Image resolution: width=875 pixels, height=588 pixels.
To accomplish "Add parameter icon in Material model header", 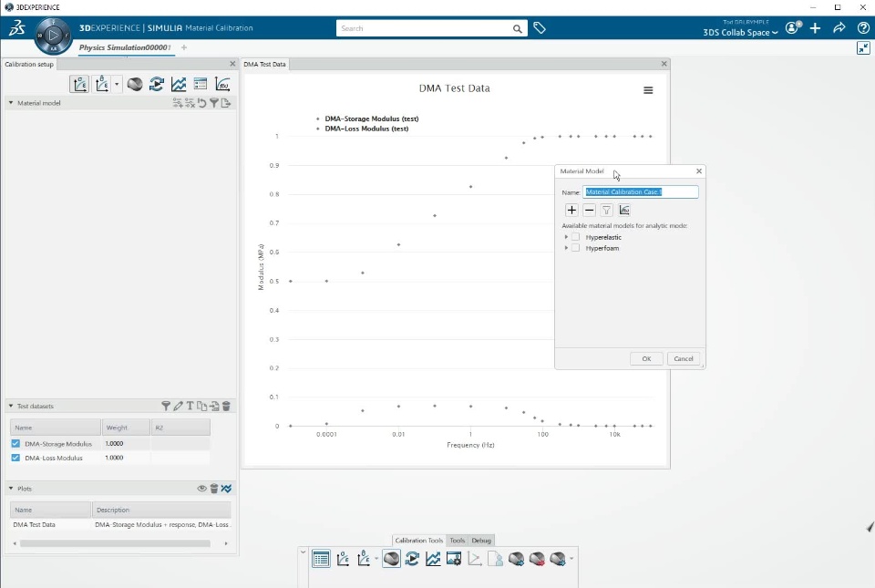I will pyautogui.click(x=178, y=103).
